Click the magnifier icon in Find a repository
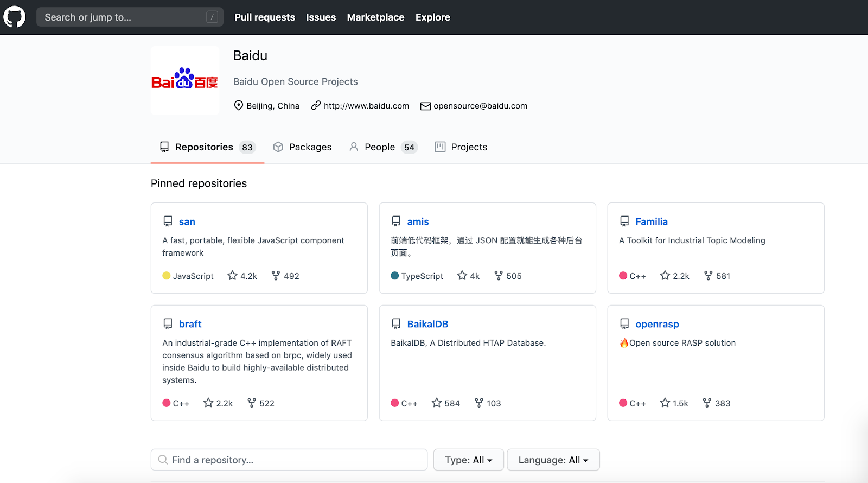Image resolution: width=868 pixels, height=483 pixels. (x=163, y=460)
